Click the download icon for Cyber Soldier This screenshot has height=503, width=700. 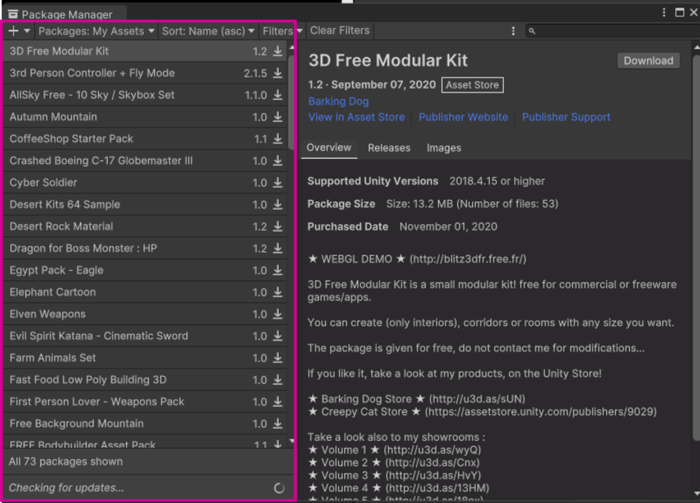coord(278,183)
